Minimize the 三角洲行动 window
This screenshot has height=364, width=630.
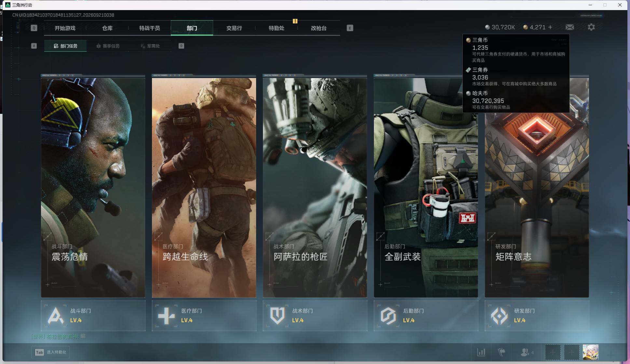[x=590, y=5]
